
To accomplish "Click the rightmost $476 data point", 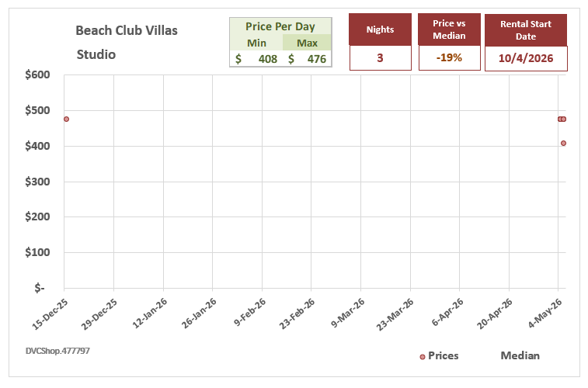I will pyautogui.click(x=563, y=119).
